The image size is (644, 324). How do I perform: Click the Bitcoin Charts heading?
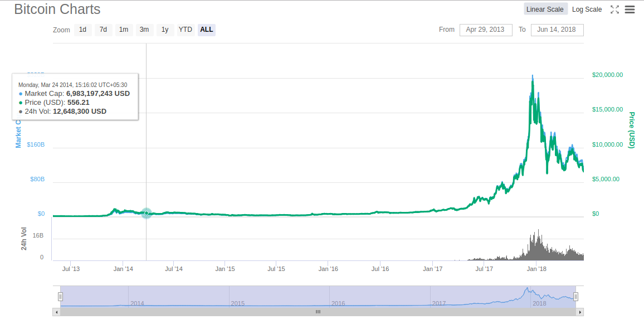[x=57, y=9]
